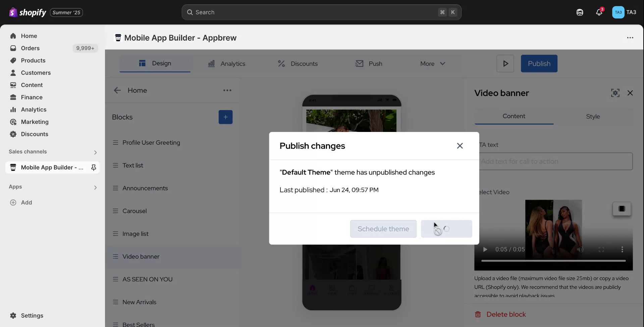Viewport: 644px width, 327px height.
Task: Select the Discounts sidebar entry
Action: point(35,134)
